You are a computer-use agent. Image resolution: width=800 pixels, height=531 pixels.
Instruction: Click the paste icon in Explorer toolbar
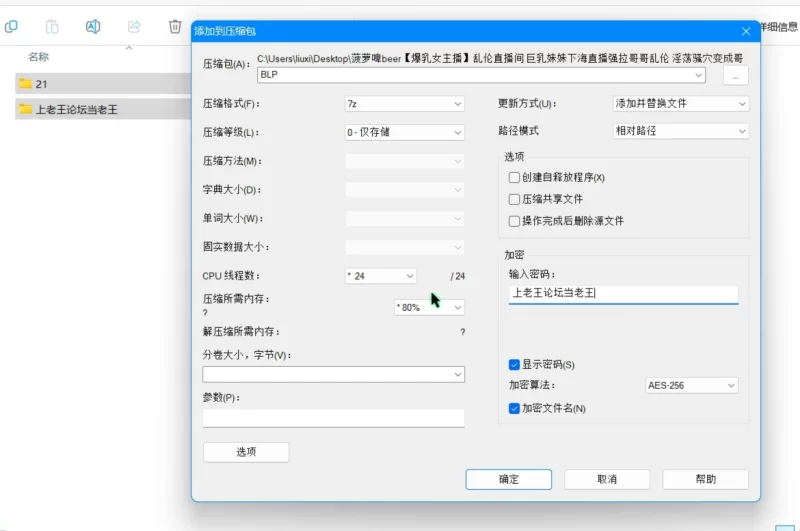[x=52, y=27]
